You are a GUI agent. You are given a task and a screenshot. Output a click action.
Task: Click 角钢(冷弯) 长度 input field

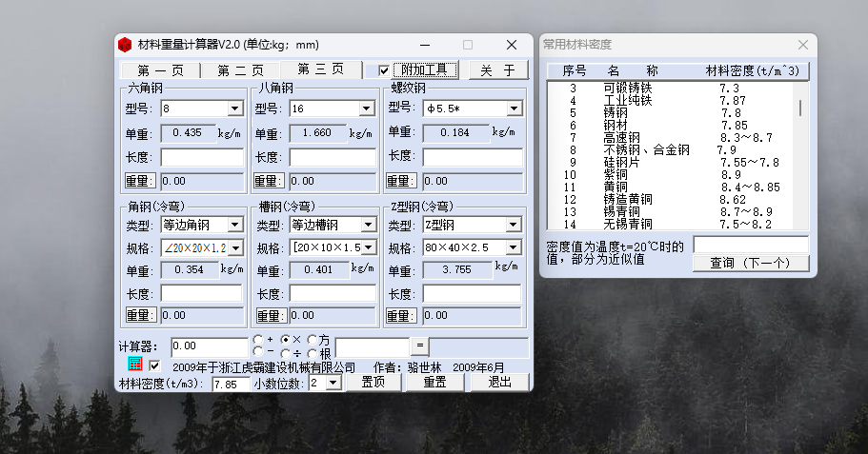(202, 293)
